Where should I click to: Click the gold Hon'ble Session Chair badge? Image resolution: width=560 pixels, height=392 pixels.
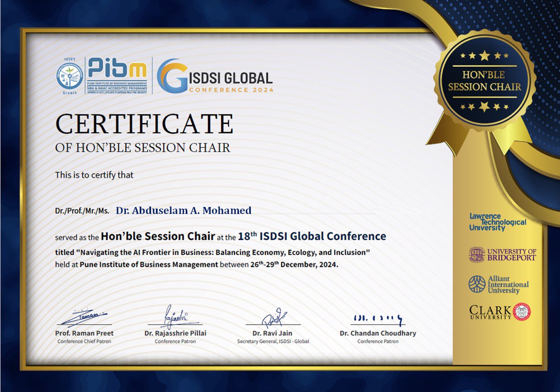(x=484, y=81)
